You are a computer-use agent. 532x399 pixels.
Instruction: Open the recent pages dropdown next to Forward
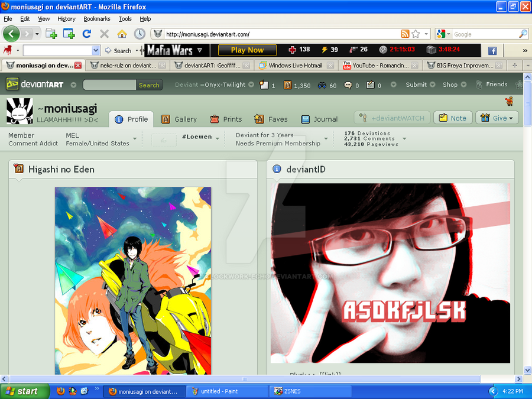pos(37,34)
